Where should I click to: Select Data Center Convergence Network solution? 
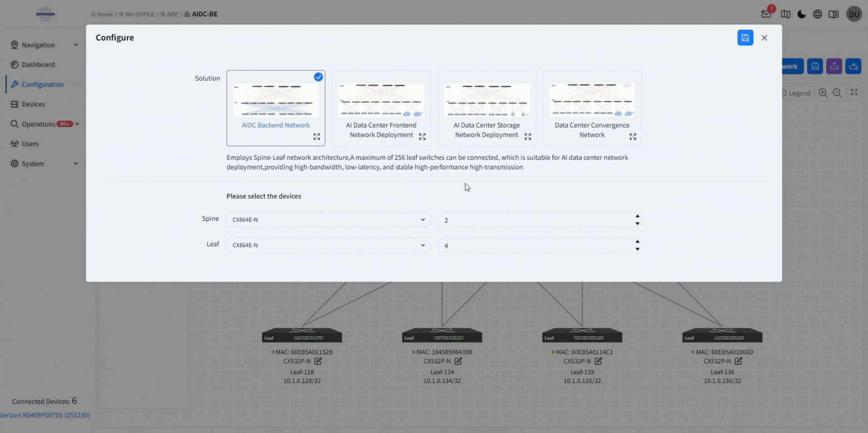[x=592, y=108]
